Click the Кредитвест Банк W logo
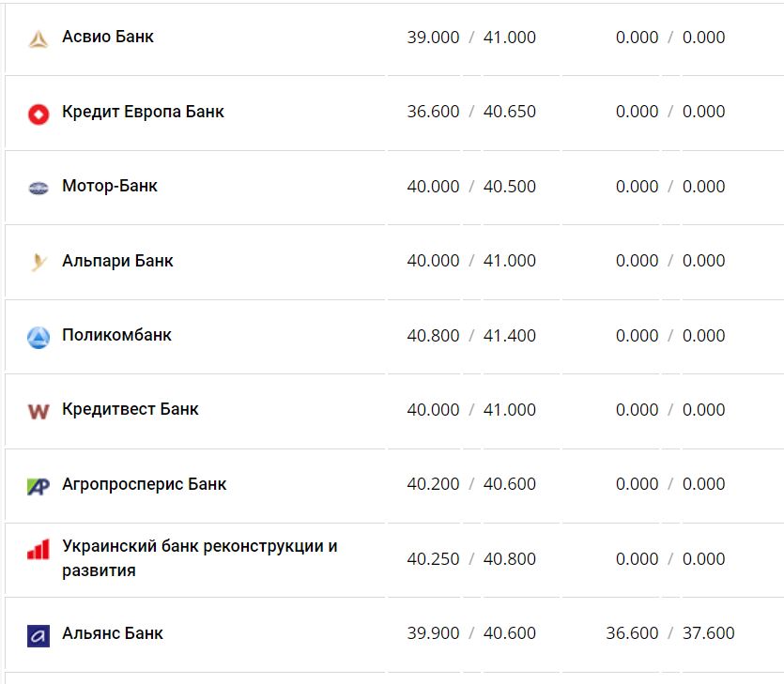This screenshot has width=784, height=684. (x=38, y=411)
